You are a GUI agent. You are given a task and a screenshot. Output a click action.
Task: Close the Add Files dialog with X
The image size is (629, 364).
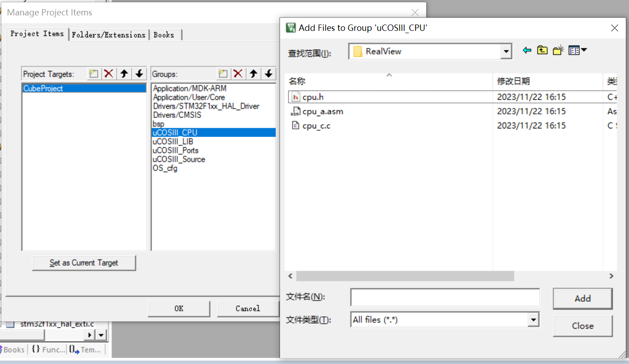coord(614,28)
